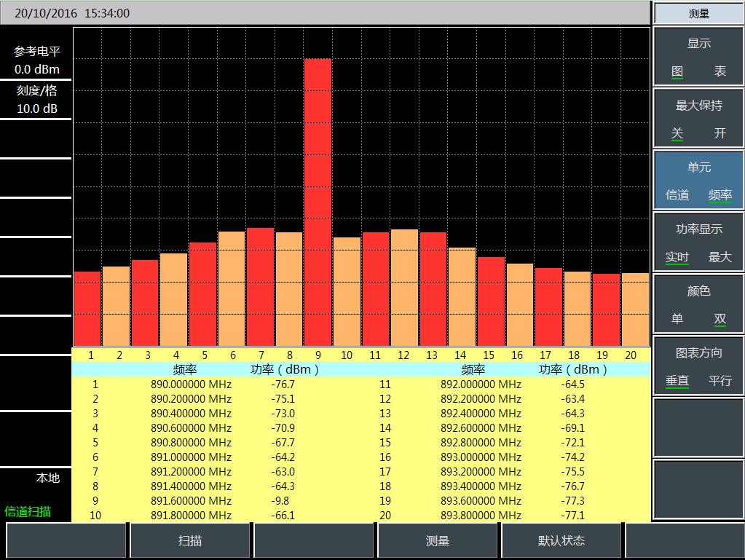Switch display to table mode (表)

[x=720, y=71]
